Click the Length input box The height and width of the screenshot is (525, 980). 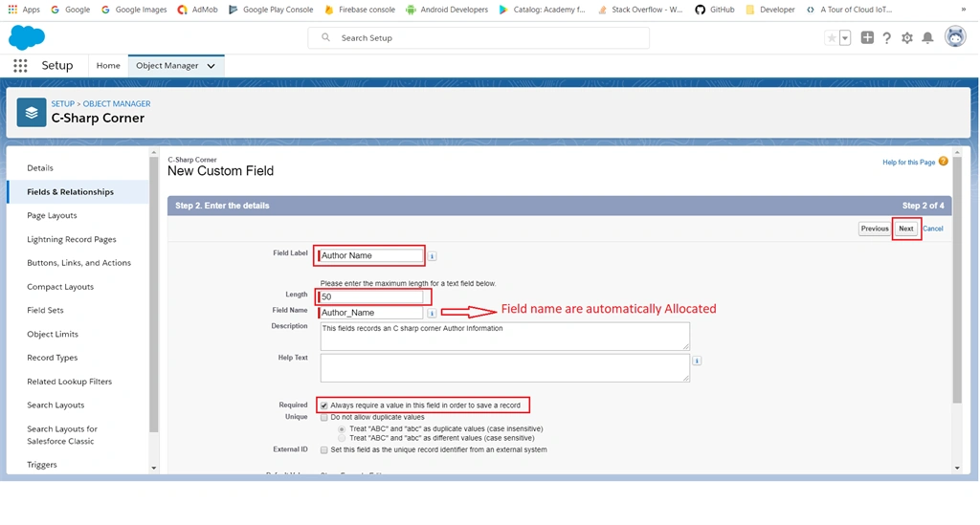coord(370,297)
